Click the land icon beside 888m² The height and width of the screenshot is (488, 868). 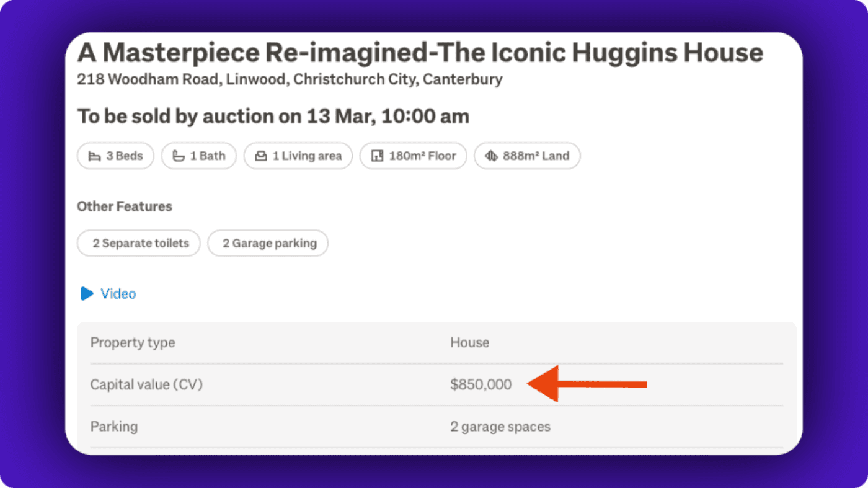491,156
